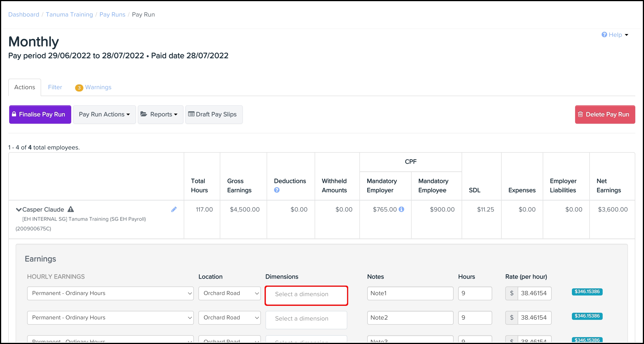Click the Withheld Amounts column header

tap(334, 186)
